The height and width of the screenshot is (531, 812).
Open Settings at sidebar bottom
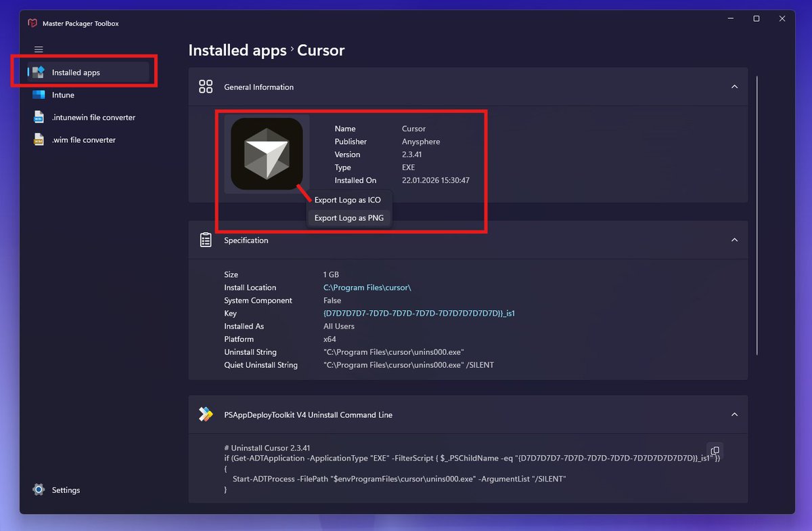[88, 490]
